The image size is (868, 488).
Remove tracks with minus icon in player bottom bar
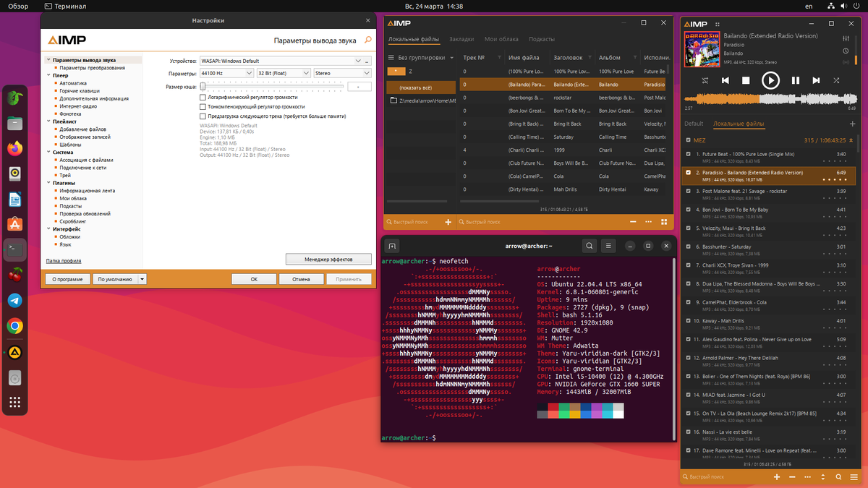click(x=792, y=477)
